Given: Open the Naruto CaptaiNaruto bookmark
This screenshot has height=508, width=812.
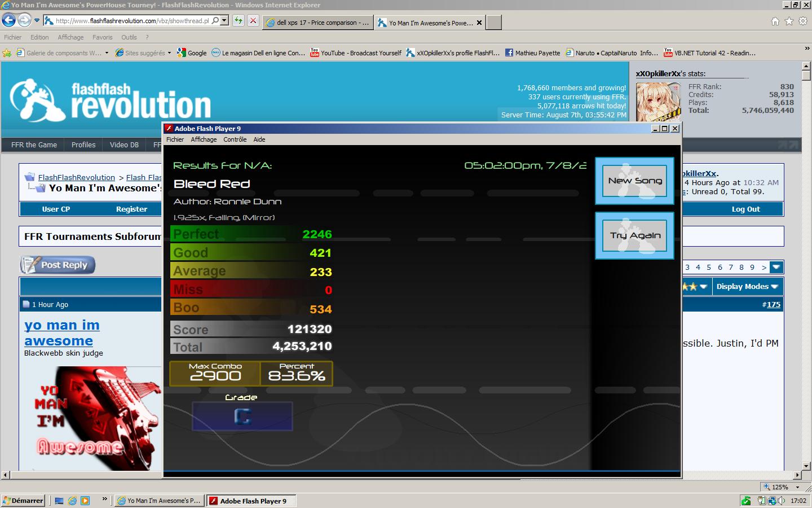Looking at the screenshot, I should tap(612, 53).
